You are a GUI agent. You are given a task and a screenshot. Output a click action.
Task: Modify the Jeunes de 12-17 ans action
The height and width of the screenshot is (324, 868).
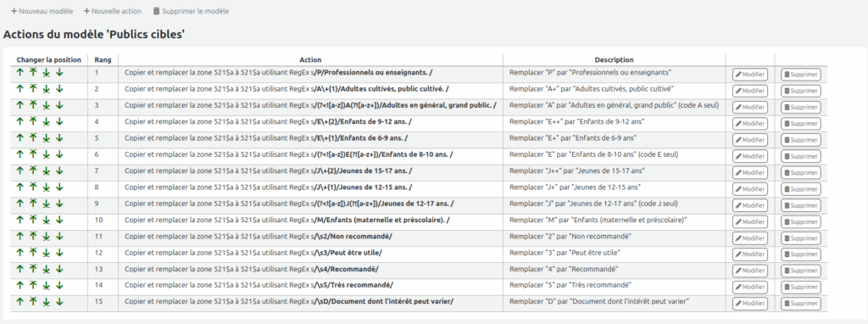pos(750,205)
